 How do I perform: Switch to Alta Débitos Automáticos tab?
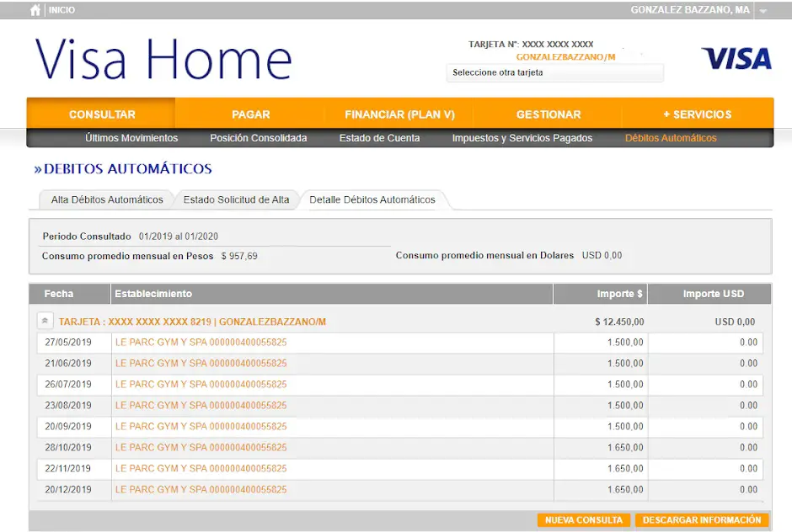pyautogui.click(x=107, y=199)
